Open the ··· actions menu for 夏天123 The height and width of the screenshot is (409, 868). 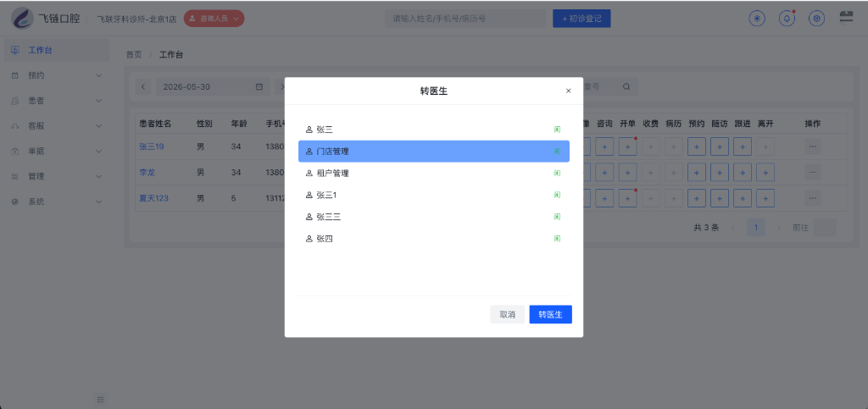coord(812,198)
